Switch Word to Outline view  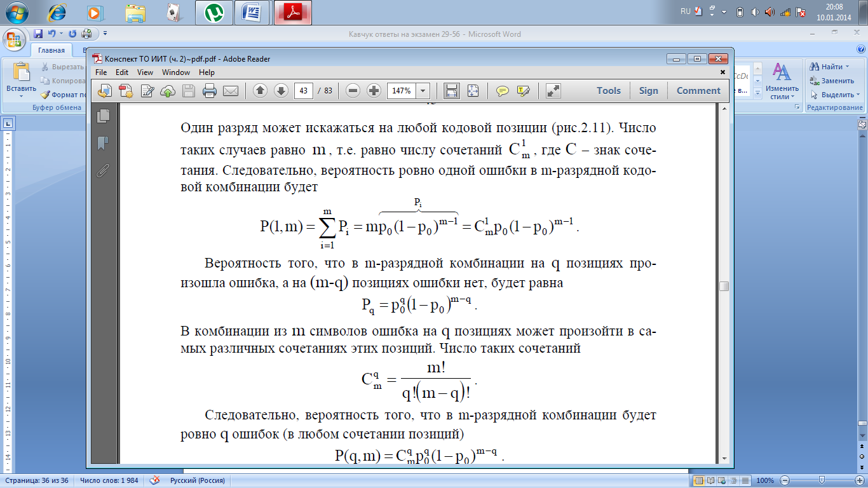tap(734, 481)
